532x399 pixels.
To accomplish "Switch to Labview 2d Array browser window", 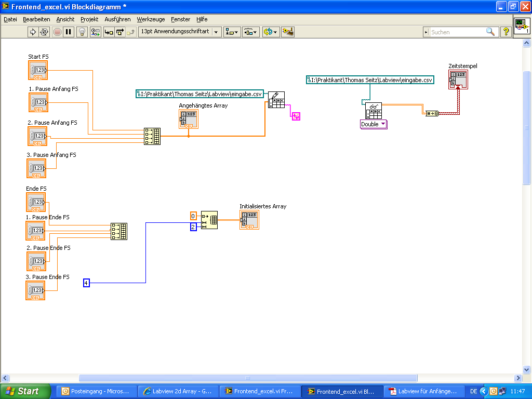I will pyautogui.click(x=179, y=391).
